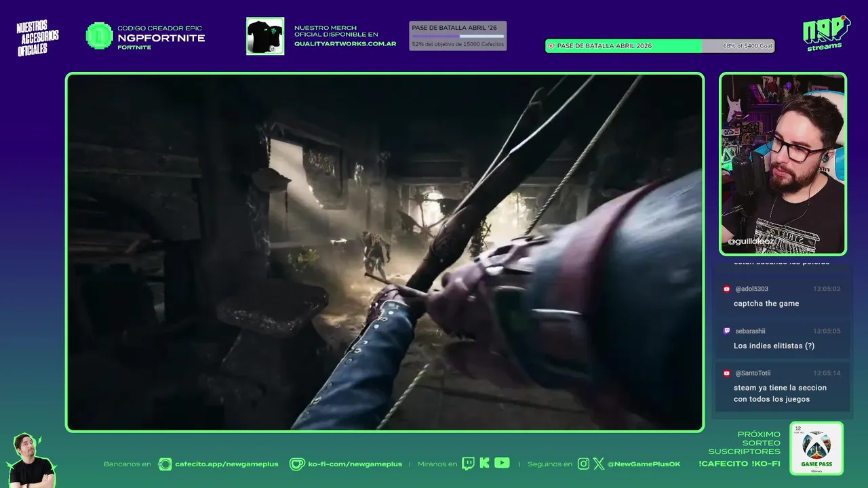Click the Twitch badge beside sebarashii
Image resolution: width=868 pixels, height=488 pixels.
click(727, 331)
